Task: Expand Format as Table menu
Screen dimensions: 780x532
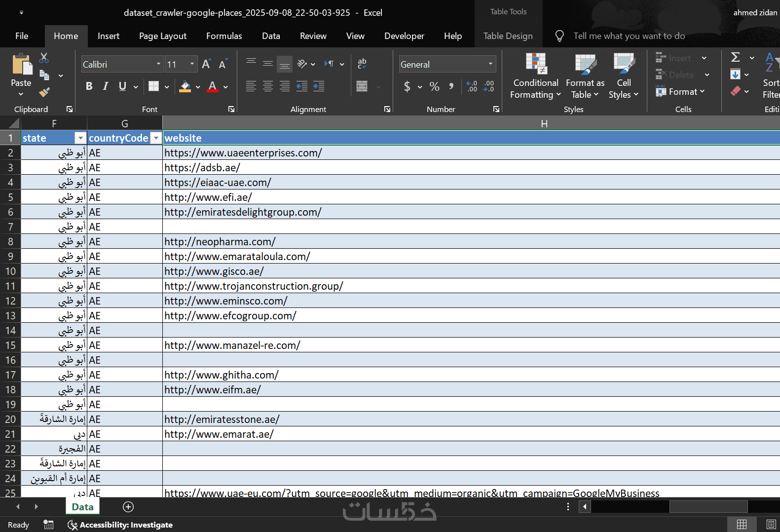Action: point(585,89)
